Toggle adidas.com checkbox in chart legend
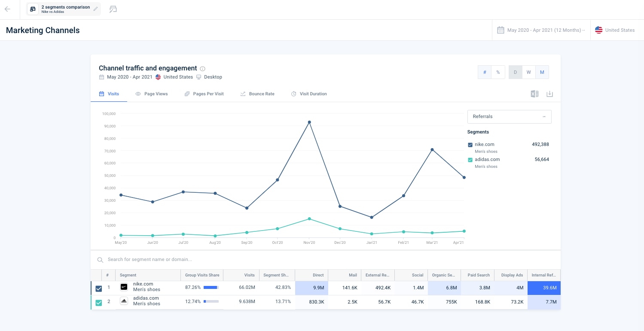The width and height of the screenshot is (644, 331). (x=470, y=160)
